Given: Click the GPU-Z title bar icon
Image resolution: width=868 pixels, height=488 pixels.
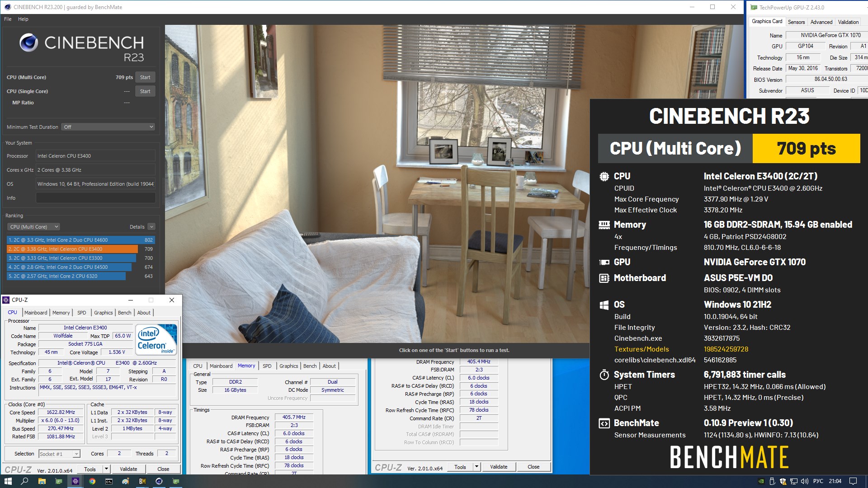Looking at the screenshot, I should [x=754, y=7].
